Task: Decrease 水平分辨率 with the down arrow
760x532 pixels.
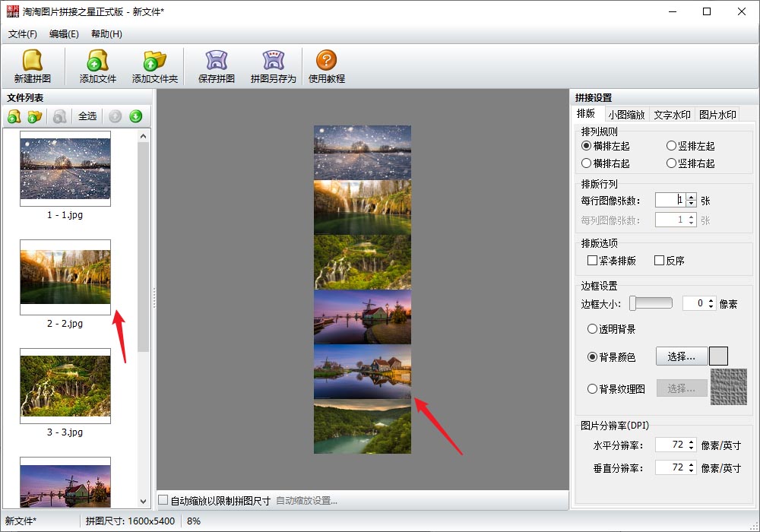Action: 691,448
